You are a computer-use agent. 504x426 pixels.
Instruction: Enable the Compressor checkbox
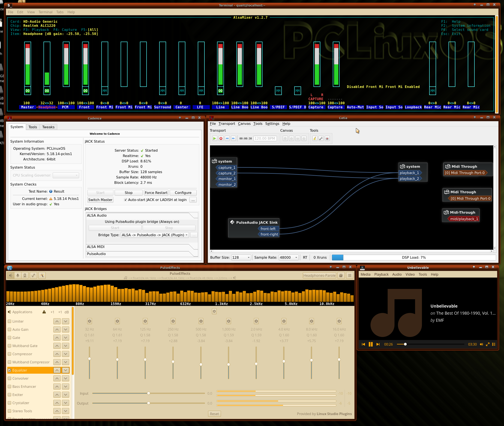pyautogui.click(x=10, y=354)
